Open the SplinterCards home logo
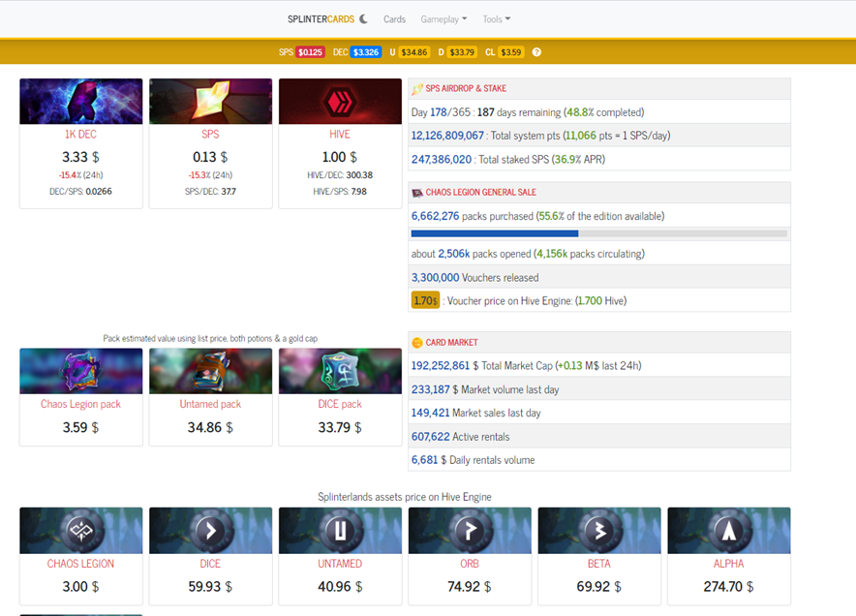 tap(321, 19)
